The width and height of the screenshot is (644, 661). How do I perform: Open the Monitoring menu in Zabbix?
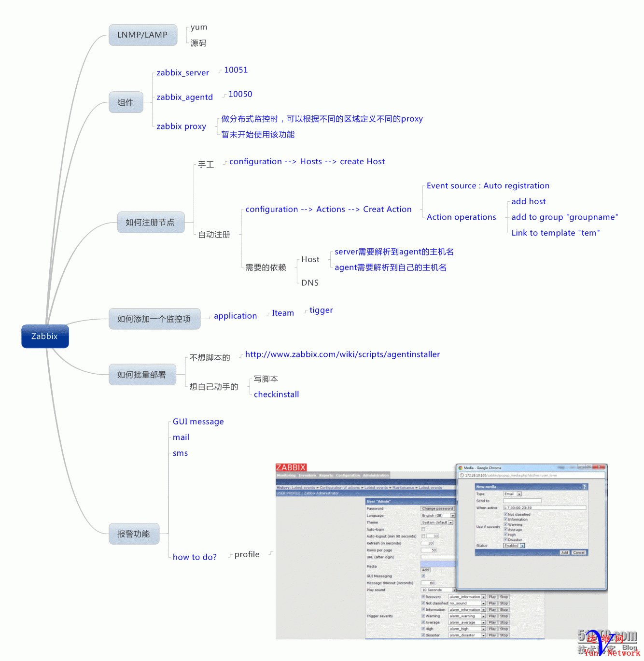point(286,476)
